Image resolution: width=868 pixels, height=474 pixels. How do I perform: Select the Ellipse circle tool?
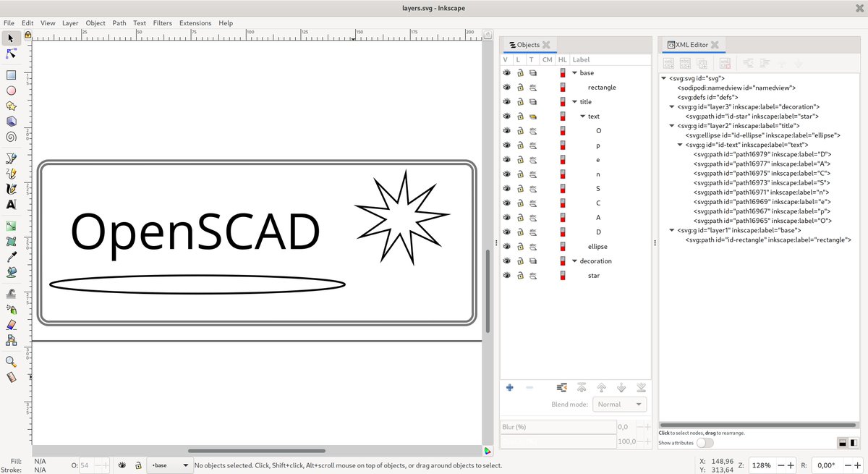point(11,90)
